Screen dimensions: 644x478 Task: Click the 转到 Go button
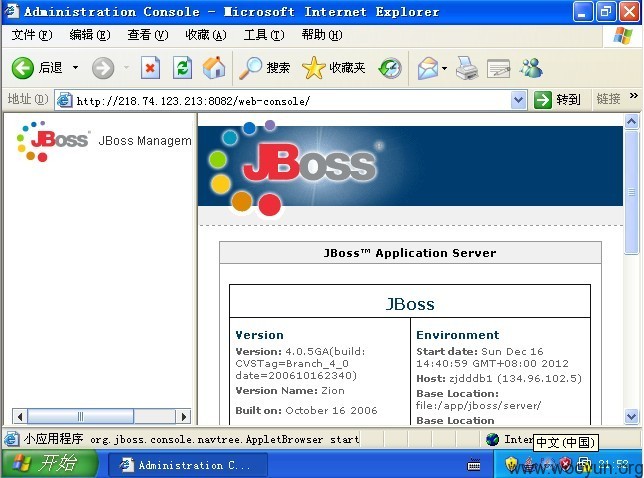(x=557, y=100)
